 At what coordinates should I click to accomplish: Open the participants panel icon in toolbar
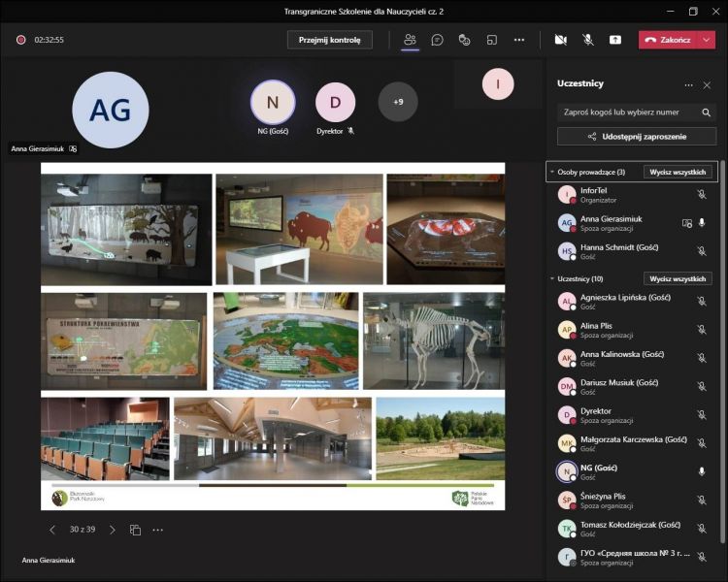pos(410,40)
